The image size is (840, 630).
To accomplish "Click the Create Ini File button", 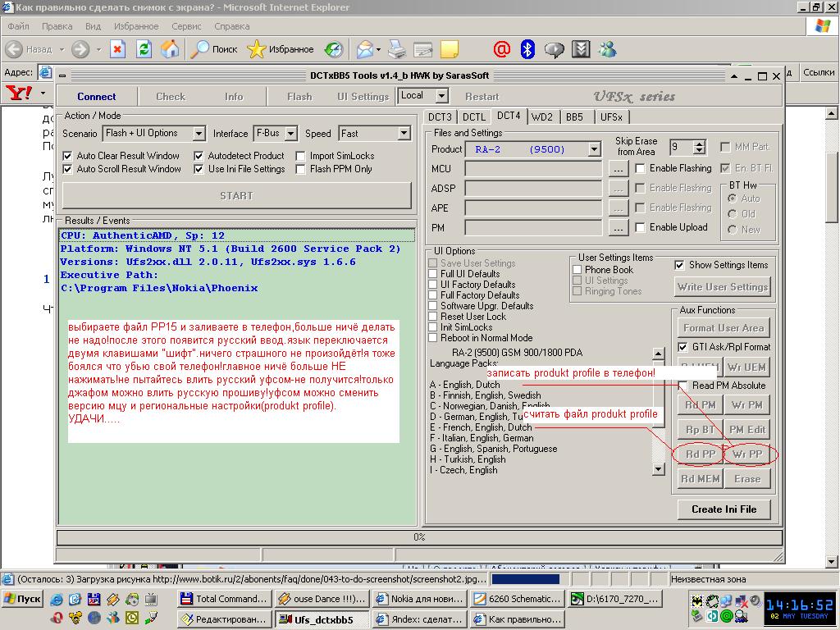I will tap(724, 509).
